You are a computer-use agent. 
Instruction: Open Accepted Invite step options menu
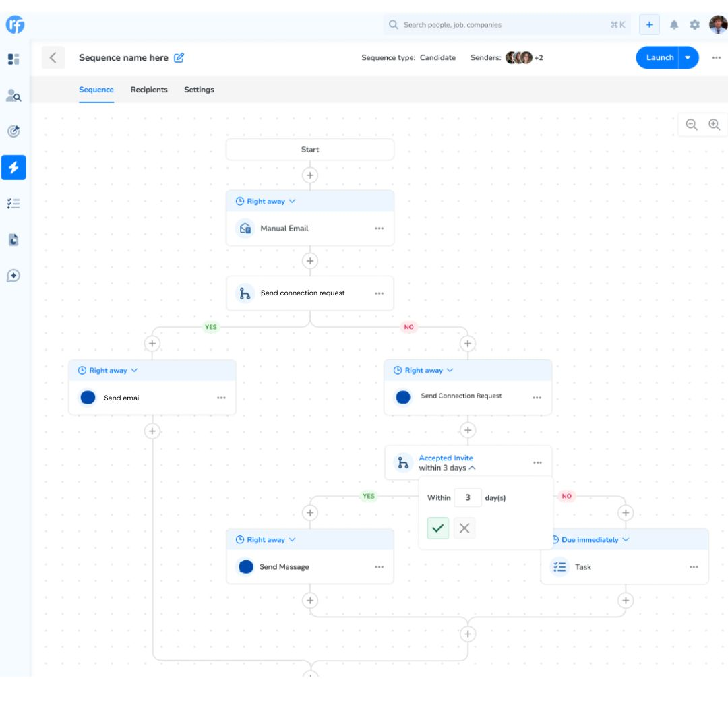point(537,463)
